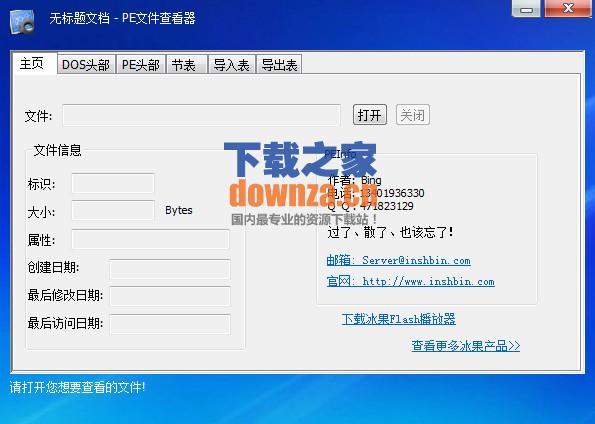Viewport: 595px width, 424px height.
Task: Switch to the 导入表 tab
Action: tap(231, 65)
